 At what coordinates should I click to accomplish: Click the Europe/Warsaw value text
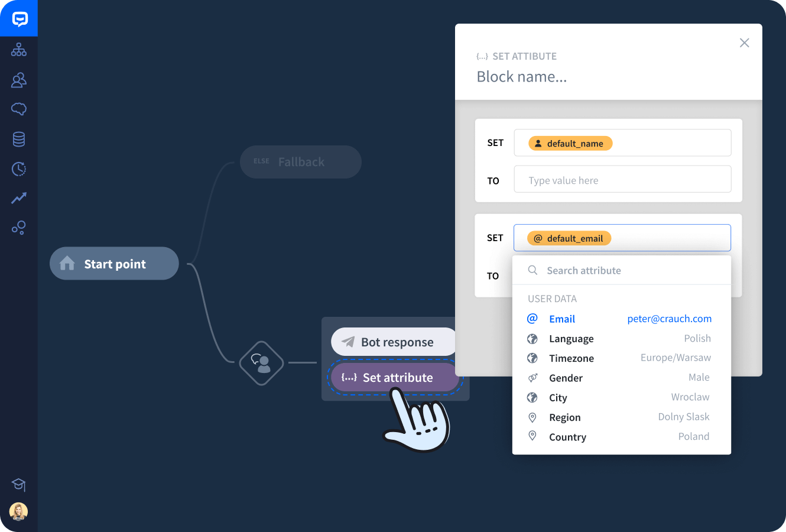pos(676,358)
